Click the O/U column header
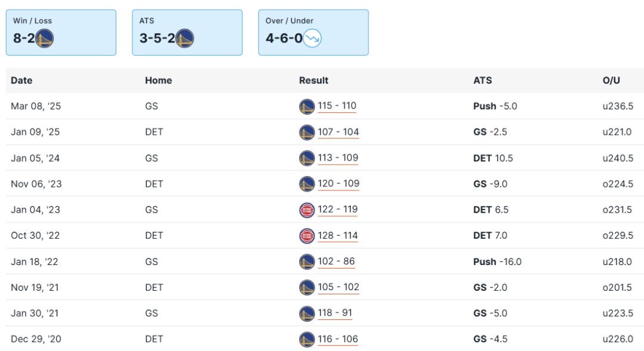This screenshot has width=644, height=351. [611, 81]
